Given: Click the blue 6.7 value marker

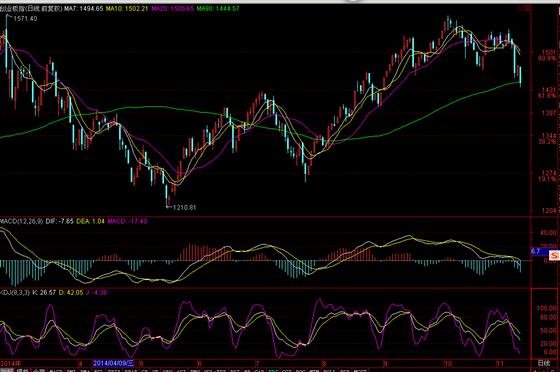Looking at the screenshot, I should [x=539, y=252].
